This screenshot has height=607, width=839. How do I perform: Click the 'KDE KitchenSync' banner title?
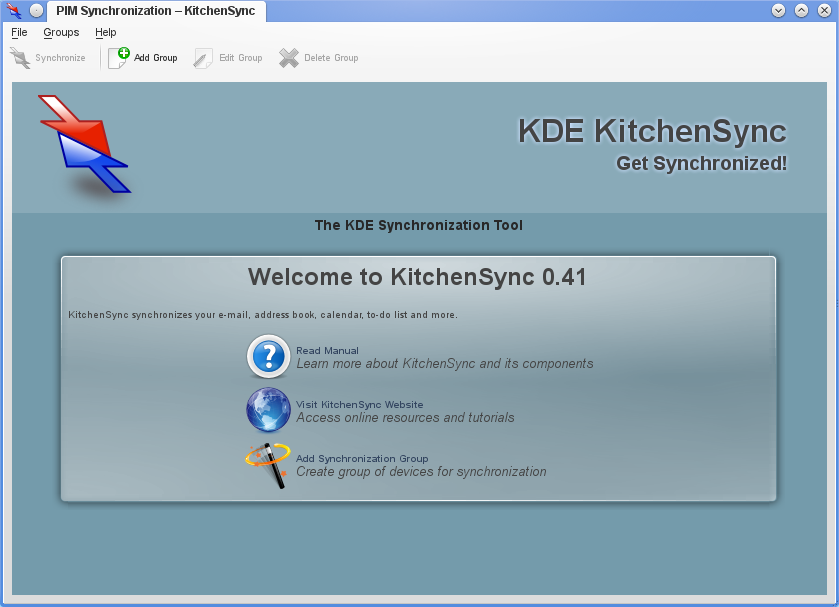(x=652, y=131)
